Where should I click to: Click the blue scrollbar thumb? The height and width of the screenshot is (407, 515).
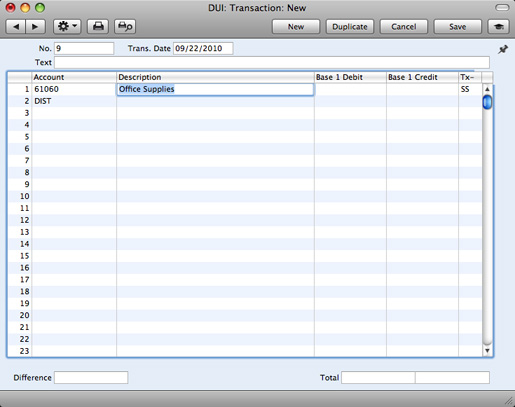(x=487, y=102)
